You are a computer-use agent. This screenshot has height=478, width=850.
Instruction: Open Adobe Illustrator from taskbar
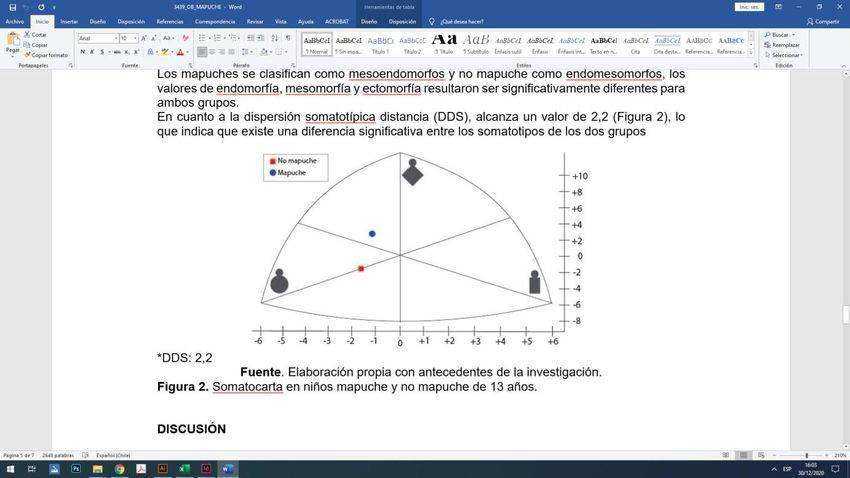[x=162, y=469]
